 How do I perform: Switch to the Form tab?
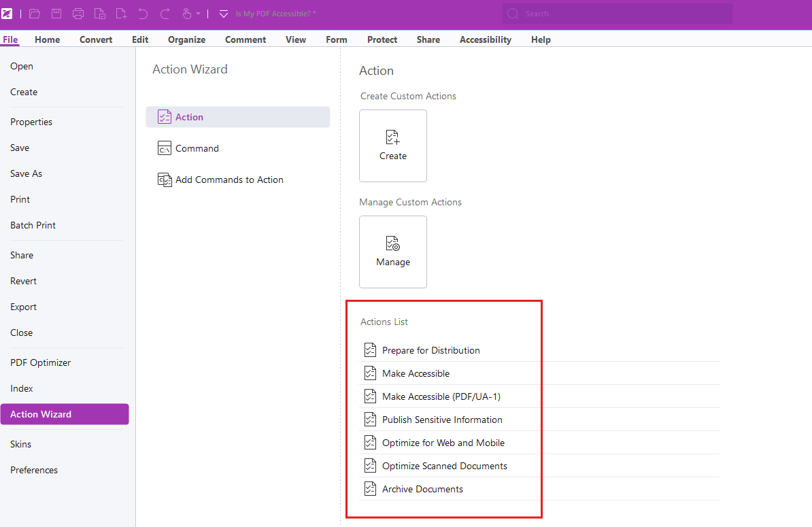pyautogui.click(x=337, y=39)
